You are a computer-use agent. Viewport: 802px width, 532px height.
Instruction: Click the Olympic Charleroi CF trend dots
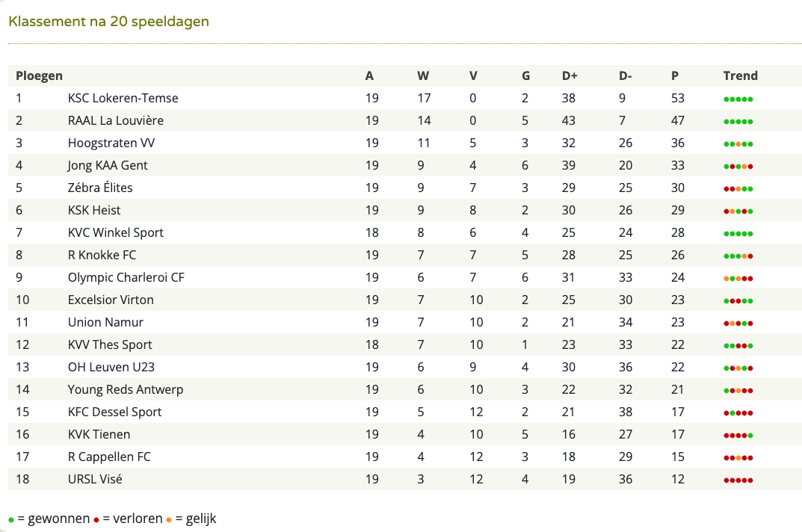(738, 279)
